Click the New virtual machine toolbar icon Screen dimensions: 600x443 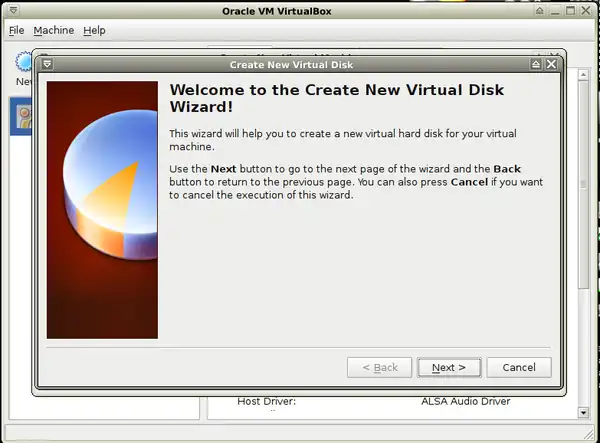click(x=20, y=63)
